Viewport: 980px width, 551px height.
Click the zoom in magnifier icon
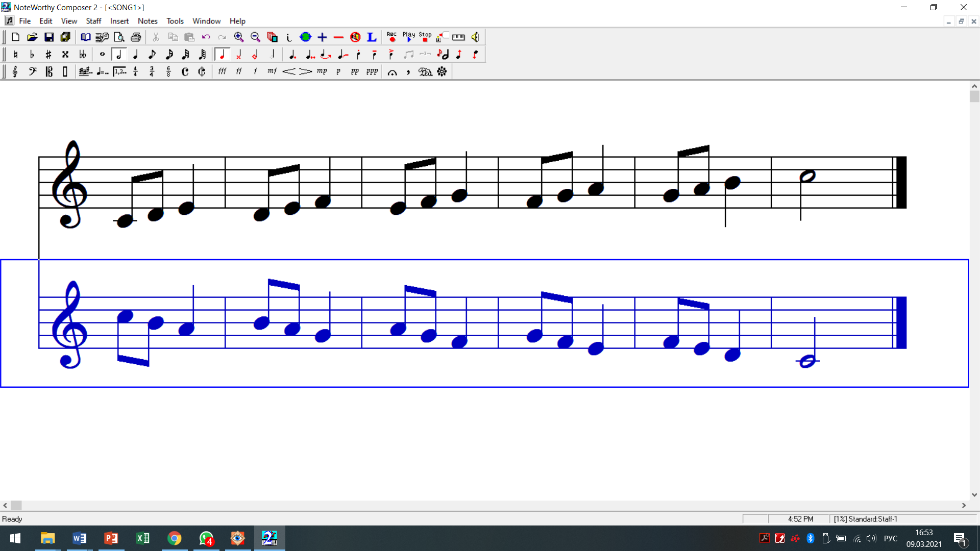pos(238,37)
